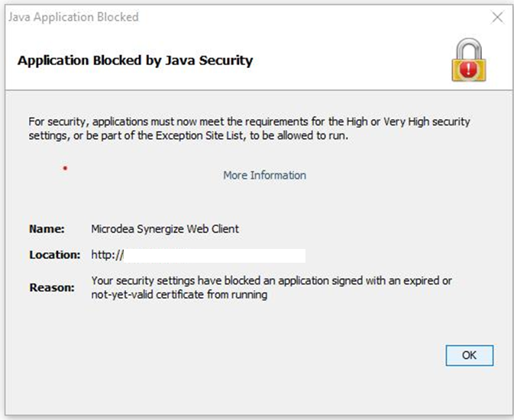The height and width of the screenshot is (420, 514).
Task: Click the Exception Site List phrase
Action: pyautogui.click(x=200, y=136)
